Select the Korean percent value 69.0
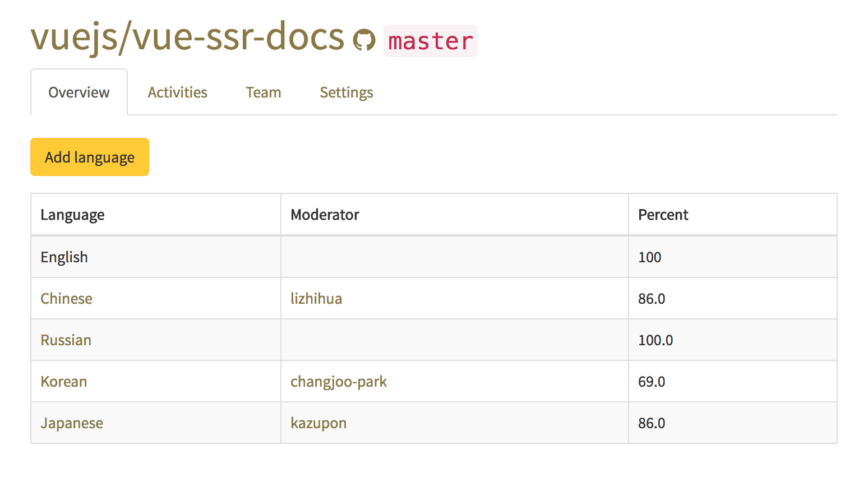This screenshot has height=482, width=868. (652, 382)
